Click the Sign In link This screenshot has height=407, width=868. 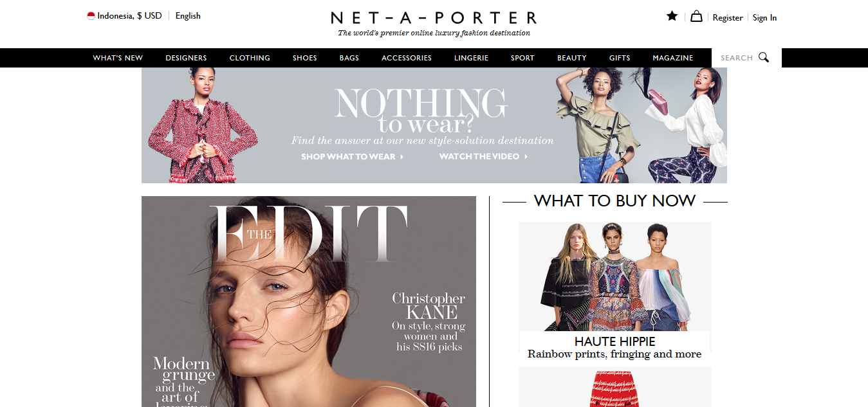pos(764,18)
